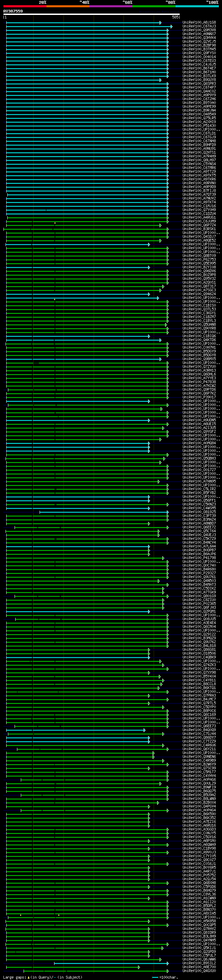This screenshot has height=980, width=222.
Task: Select hit label UniRef100_Q4AC02
Action: [199, 91]
